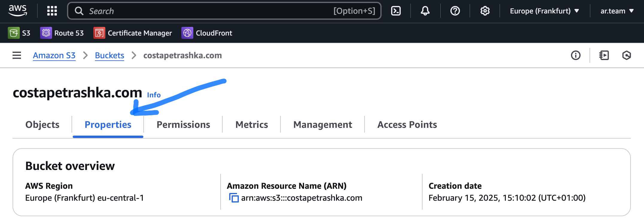This screenshot has width=644, height=224.
Task: Click the Info link beside the bucket name
Action: 154,95
